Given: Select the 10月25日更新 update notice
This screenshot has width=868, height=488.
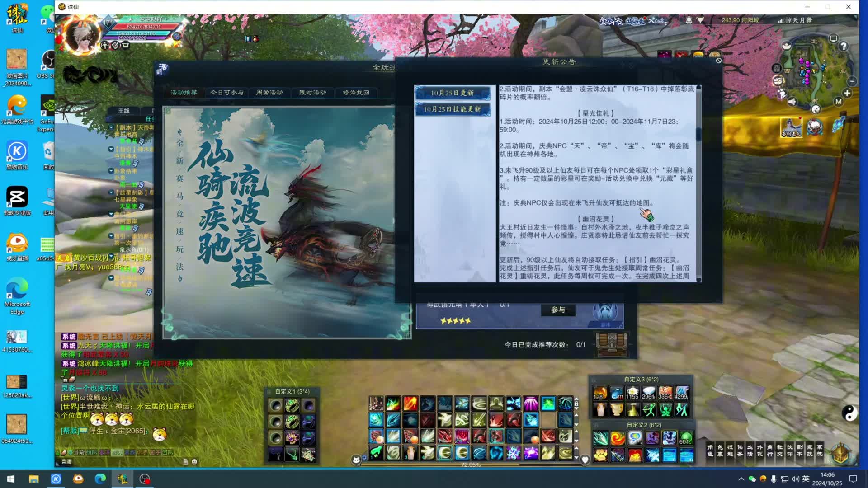Looking at the screenshot, I should pos(453,93).
